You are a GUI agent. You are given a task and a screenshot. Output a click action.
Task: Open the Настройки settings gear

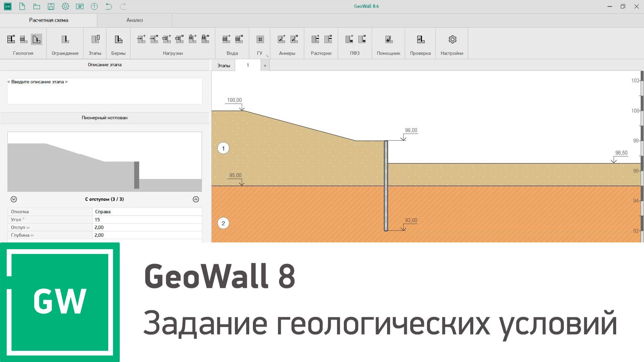452,39
